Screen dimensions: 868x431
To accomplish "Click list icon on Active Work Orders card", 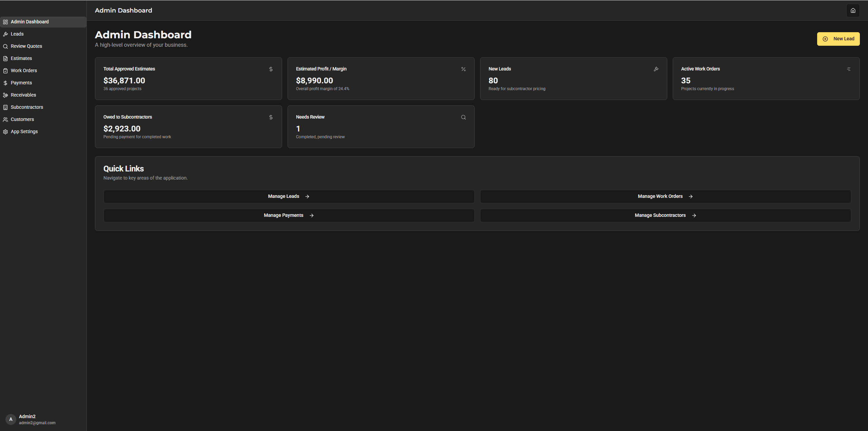I will click(849, 69).
